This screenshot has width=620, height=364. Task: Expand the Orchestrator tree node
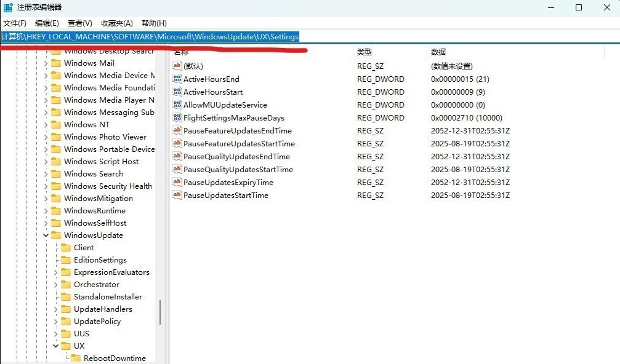55,284
